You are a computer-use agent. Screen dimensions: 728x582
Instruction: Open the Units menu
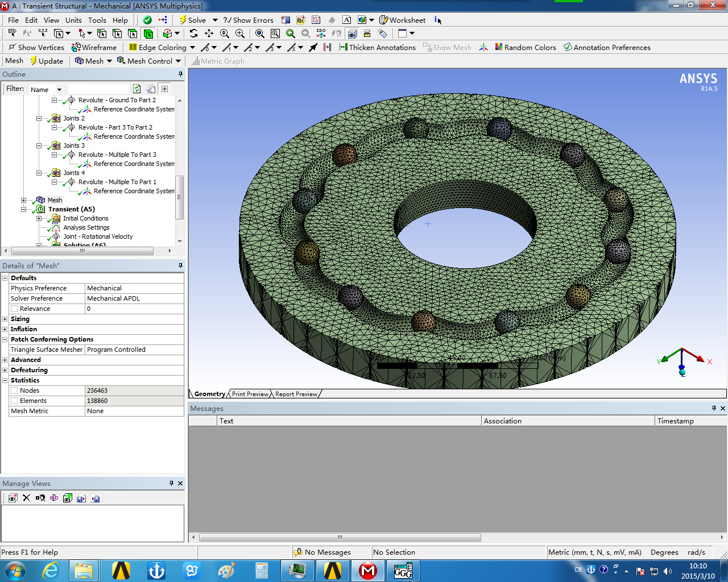coord(73,20)
